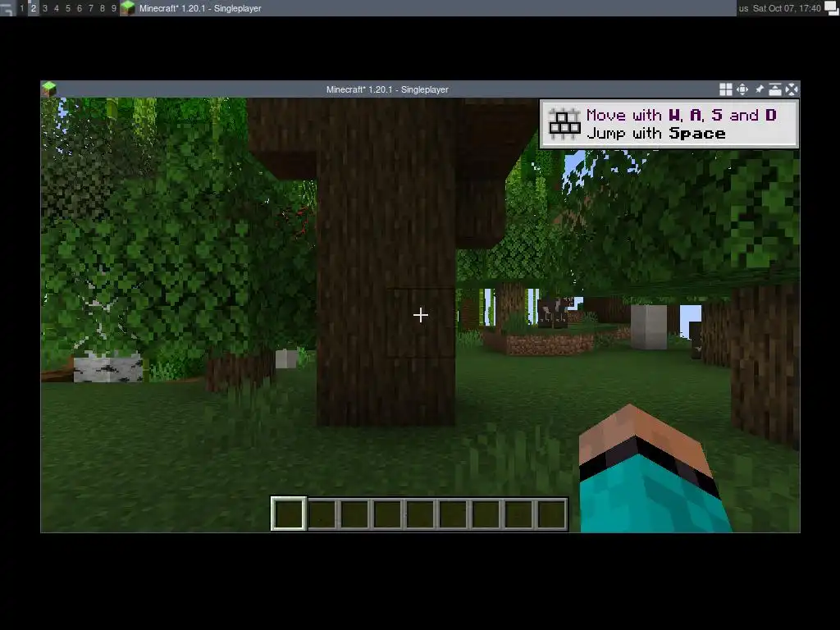Switch to workspace 5
Screen dimensions: 840x630
[68, 8]
